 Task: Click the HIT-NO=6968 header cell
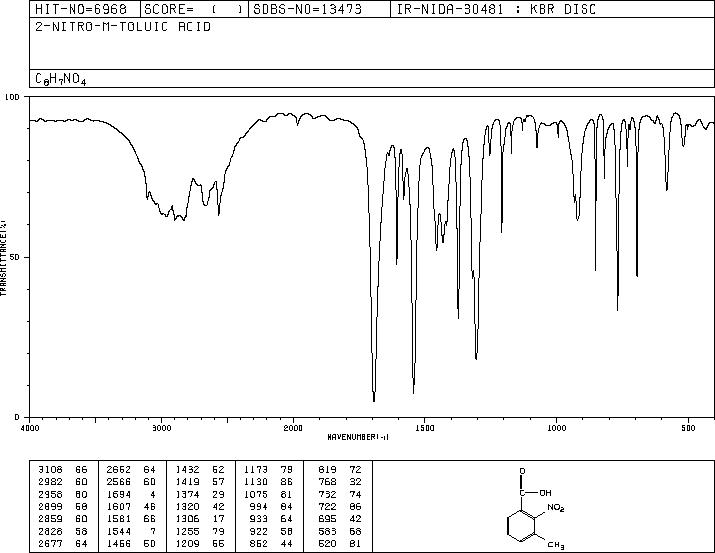(85, 9)
